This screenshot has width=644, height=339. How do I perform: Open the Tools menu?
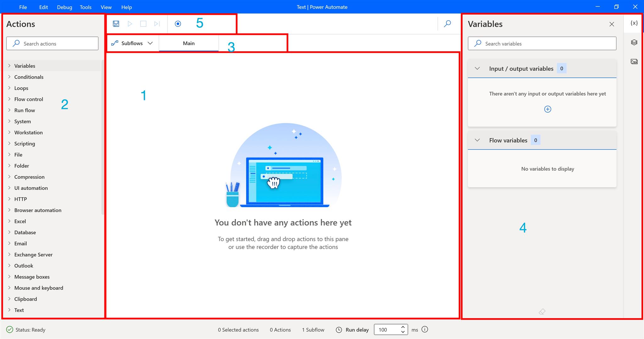point(86,7)
